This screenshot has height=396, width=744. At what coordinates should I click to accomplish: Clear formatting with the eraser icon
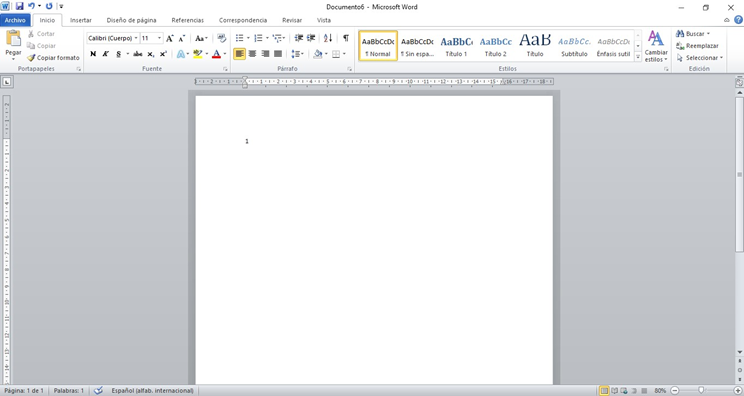tap(222, 38)
